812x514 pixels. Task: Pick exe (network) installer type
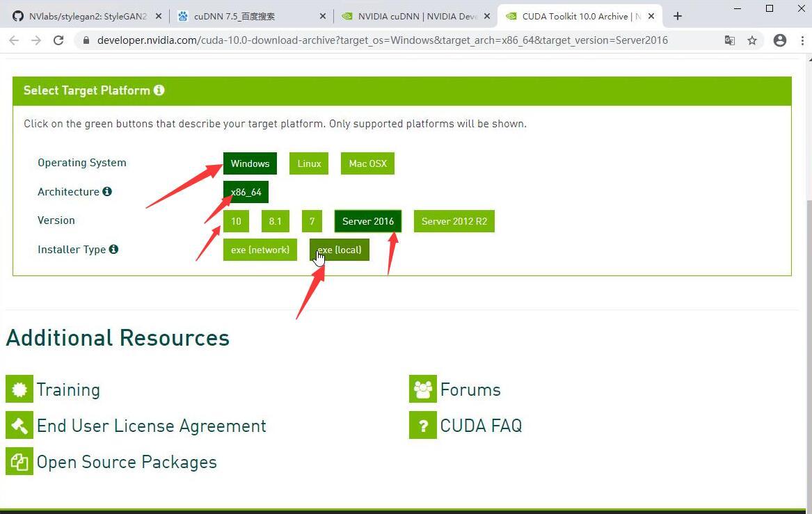click(x=260, y=250)
